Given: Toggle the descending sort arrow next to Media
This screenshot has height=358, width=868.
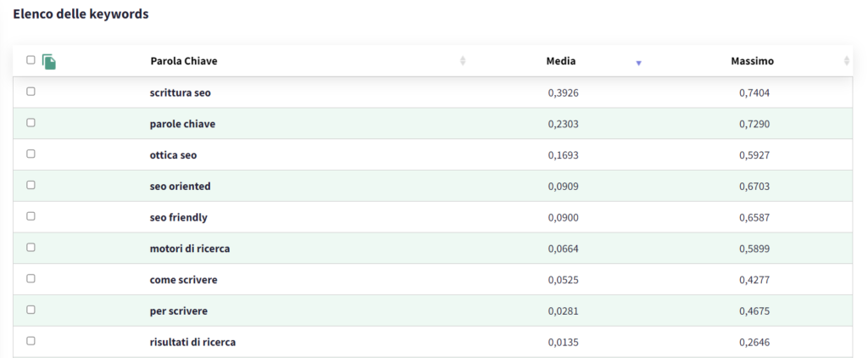Looking at the screenshot, I should [638, 62].
